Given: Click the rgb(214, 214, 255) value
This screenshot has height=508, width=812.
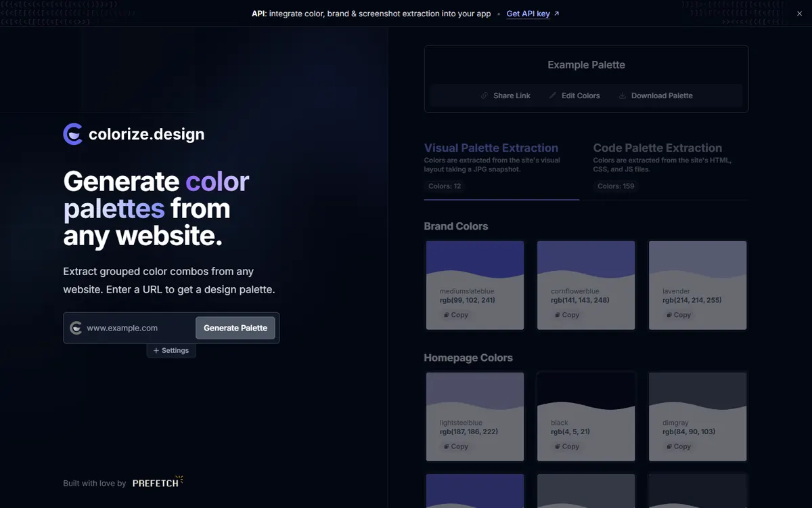Looking at the screenshot, I should point(692,299).
